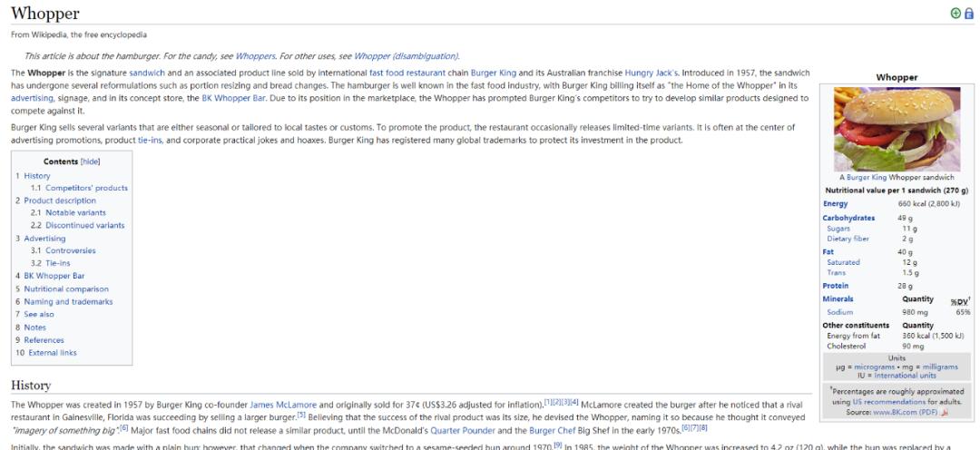The width and height of the screenshot is (980, 450).
Task: Jump to section 10 External links
Action: (53, 353)
